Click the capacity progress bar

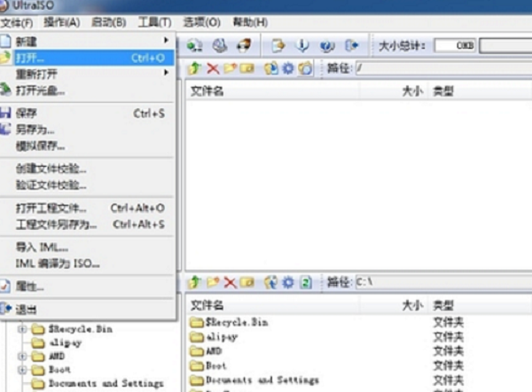(506, 45)
